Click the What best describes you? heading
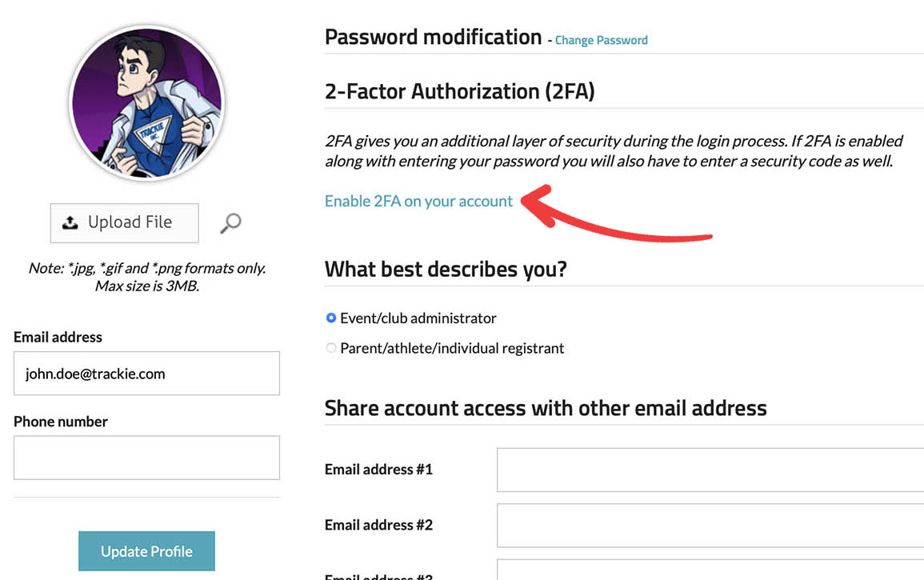Image resolution: width=924 pixels, height=580 pixels. coord(446,269)
